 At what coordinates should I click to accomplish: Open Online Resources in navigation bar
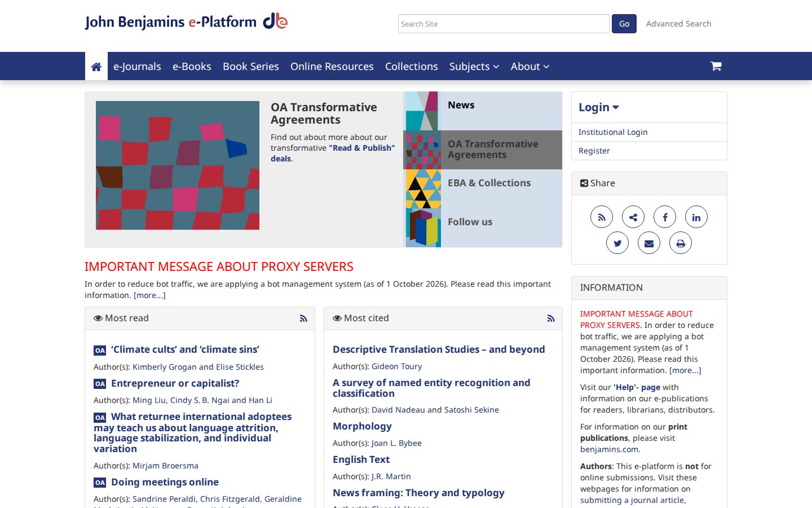point(332,67)
